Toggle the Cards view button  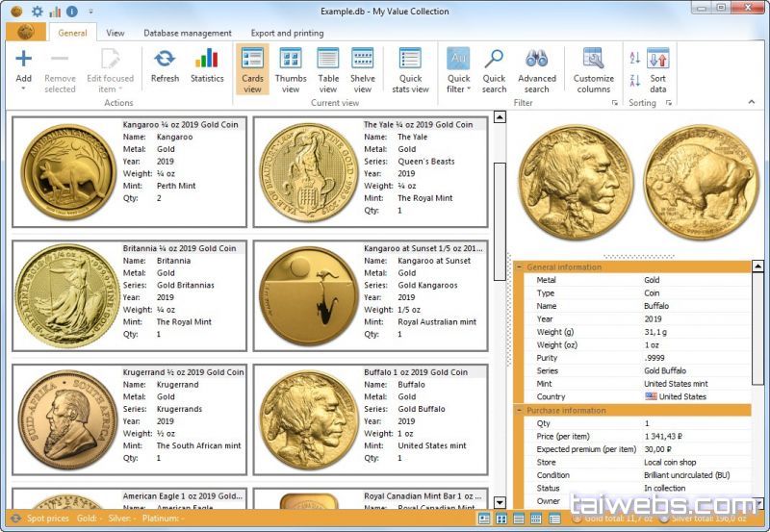[x=252, y=69]
